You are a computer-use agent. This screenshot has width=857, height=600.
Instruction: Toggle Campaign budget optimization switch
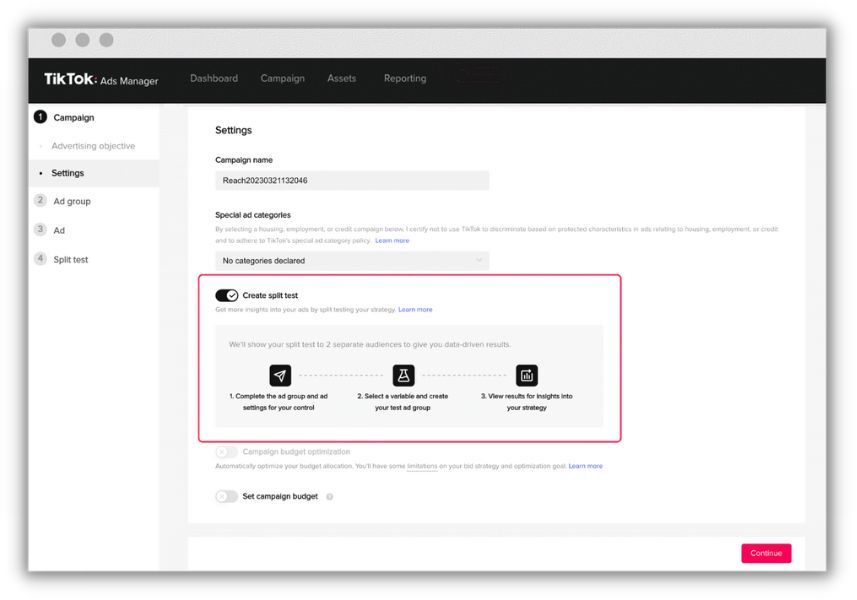[x=227, y=452]
